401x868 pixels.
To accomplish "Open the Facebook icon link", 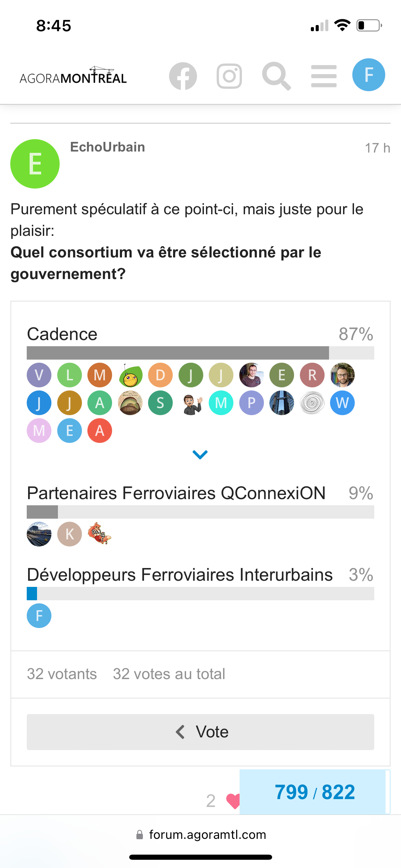I will (x=183, y=76).
